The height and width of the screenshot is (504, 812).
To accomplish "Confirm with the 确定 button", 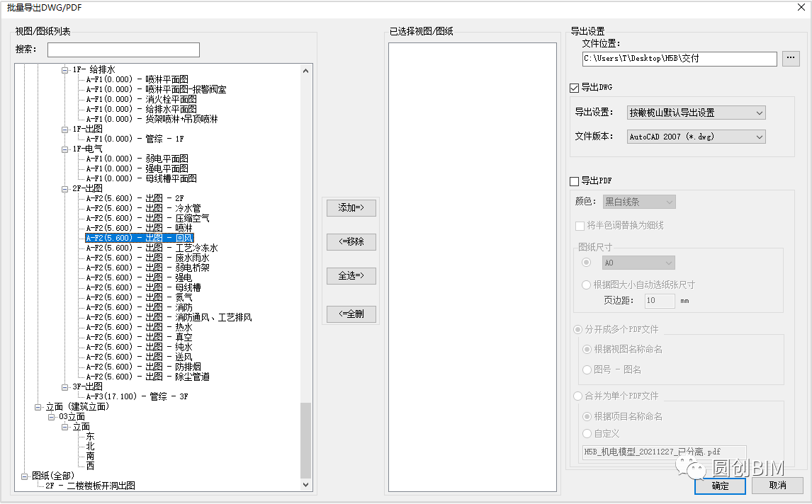I will coord(720,486).
